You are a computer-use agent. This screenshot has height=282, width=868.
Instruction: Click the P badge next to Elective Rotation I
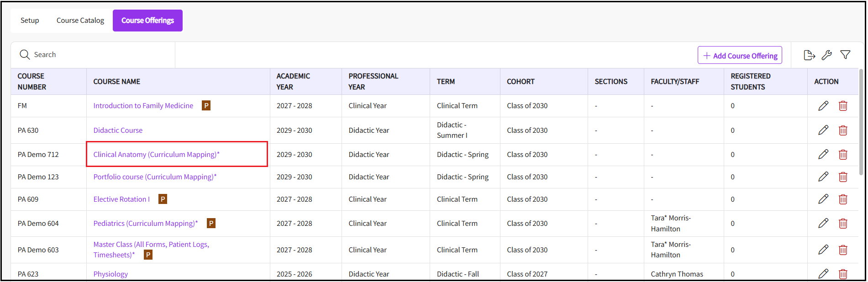tap(163, 199)
